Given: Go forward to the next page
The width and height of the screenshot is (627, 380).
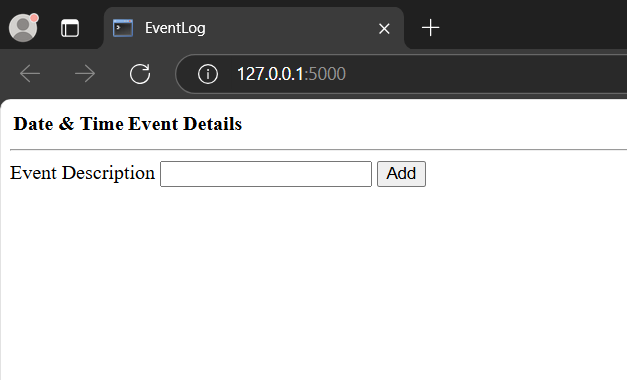Looking at the screenshot, I should [85, 74].
